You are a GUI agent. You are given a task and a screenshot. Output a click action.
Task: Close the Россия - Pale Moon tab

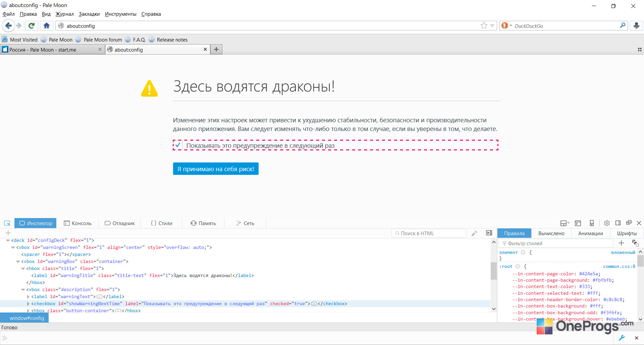point(100,50)
